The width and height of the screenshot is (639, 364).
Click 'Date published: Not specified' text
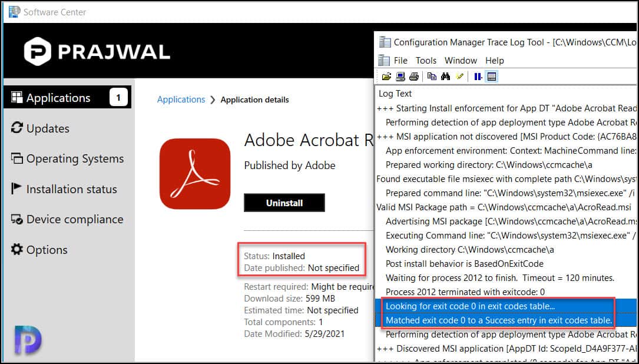coord(302,268)
